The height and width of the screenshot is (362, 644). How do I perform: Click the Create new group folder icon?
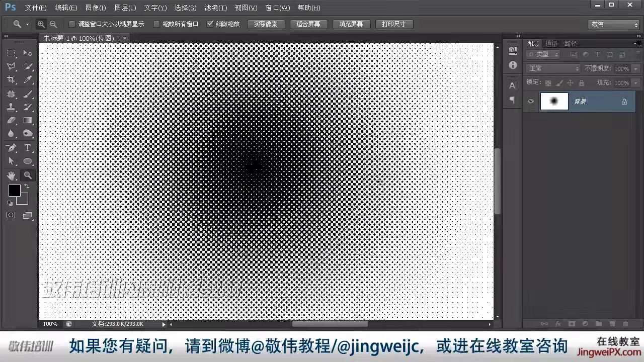[598, 324]
